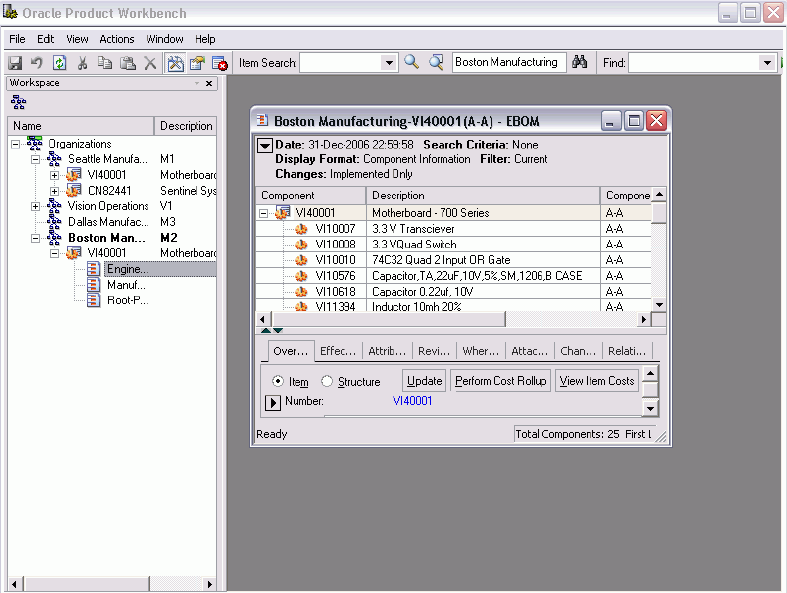Image resolution: width=787 pixels, height=593 pixels.
Task: Open the Help menu
Action: point(205,39)
